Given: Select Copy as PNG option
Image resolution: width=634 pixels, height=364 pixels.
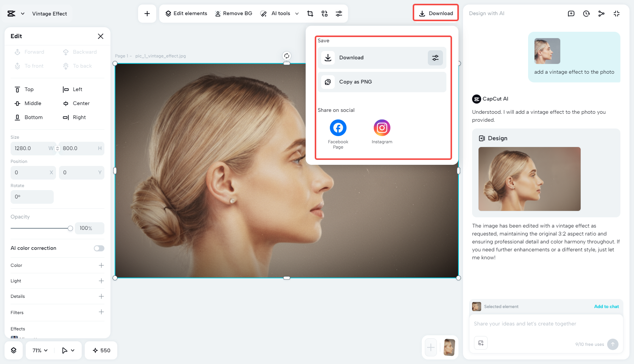Looking at the screenshot, I should (382, 82).
